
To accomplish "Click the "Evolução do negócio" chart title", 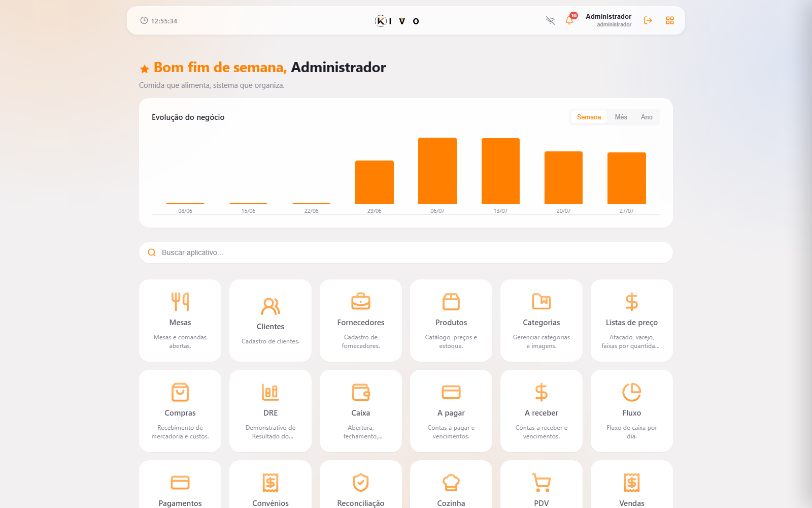I will point(188,117).
